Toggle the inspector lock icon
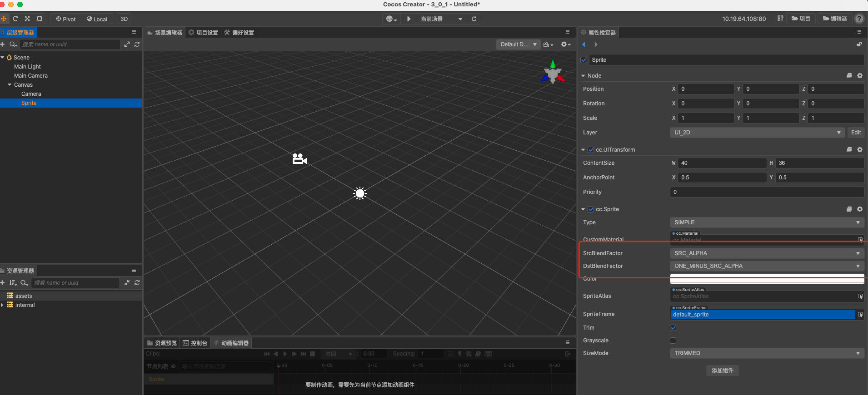Screen dimensions: 868x395 859,44
